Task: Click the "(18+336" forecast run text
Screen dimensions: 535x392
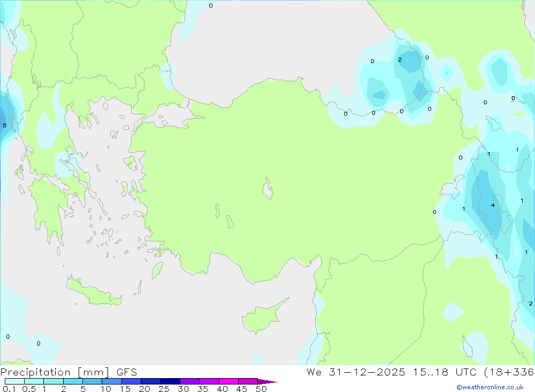Action: click(x=509, y=372)
